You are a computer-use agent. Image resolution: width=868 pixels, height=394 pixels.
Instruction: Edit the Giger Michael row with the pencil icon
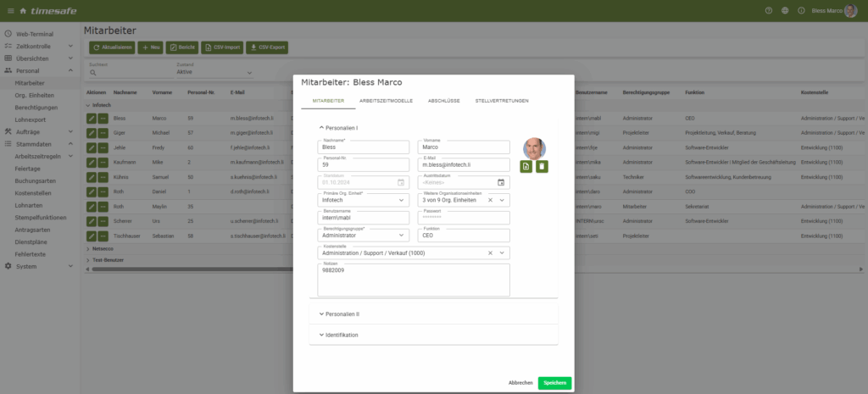pos(92,133)
